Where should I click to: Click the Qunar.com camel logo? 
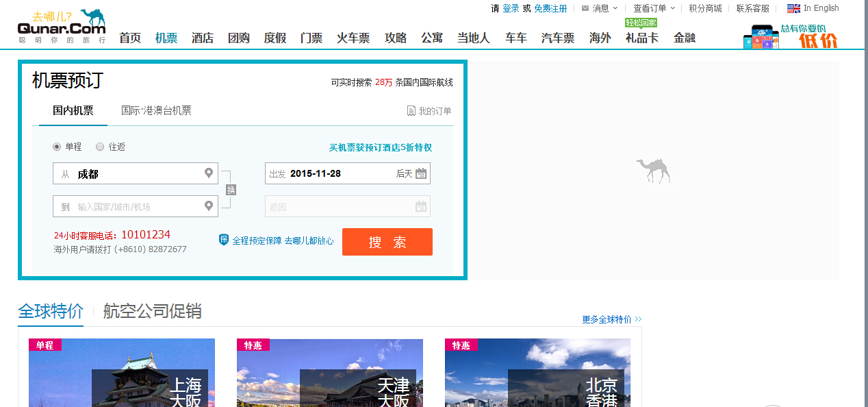(62, 27)
